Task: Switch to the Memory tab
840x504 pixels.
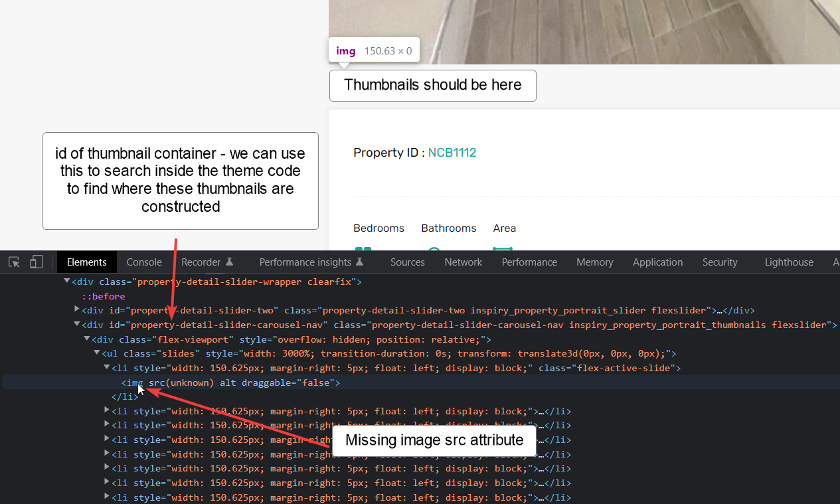Action: tap(595, 262)
